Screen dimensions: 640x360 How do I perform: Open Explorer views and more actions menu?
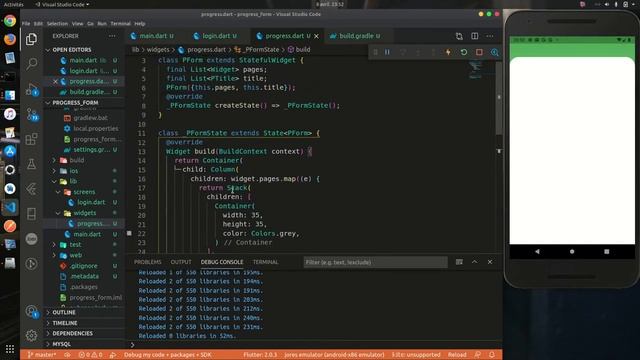pos(112,36)
